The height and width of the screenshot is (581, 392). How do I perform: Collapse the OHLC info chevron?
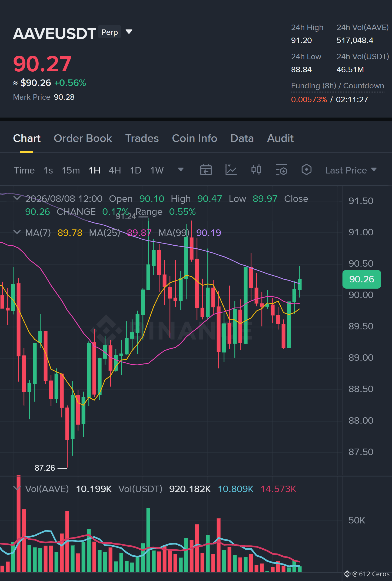click(x=17, y=198)
